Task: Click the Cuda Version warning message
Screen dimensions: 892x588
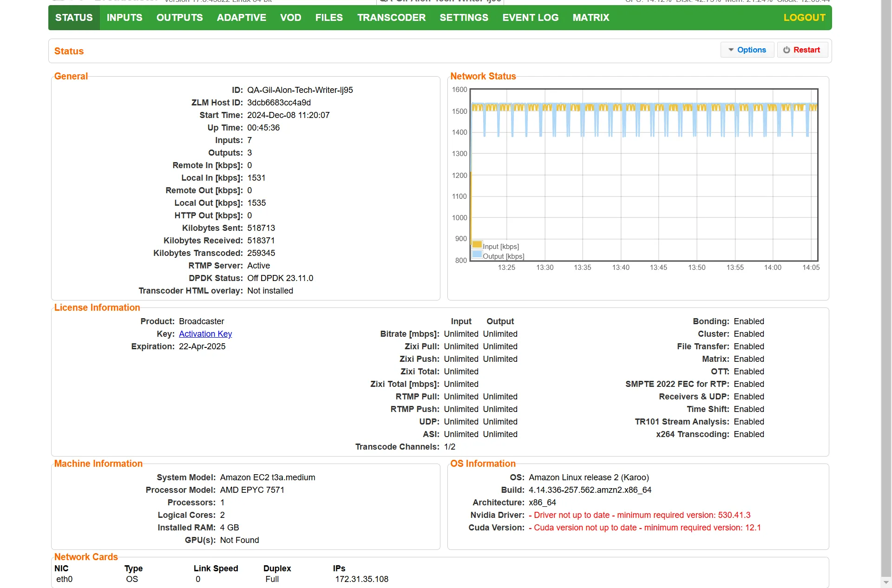Action: (x=645, y=528)
